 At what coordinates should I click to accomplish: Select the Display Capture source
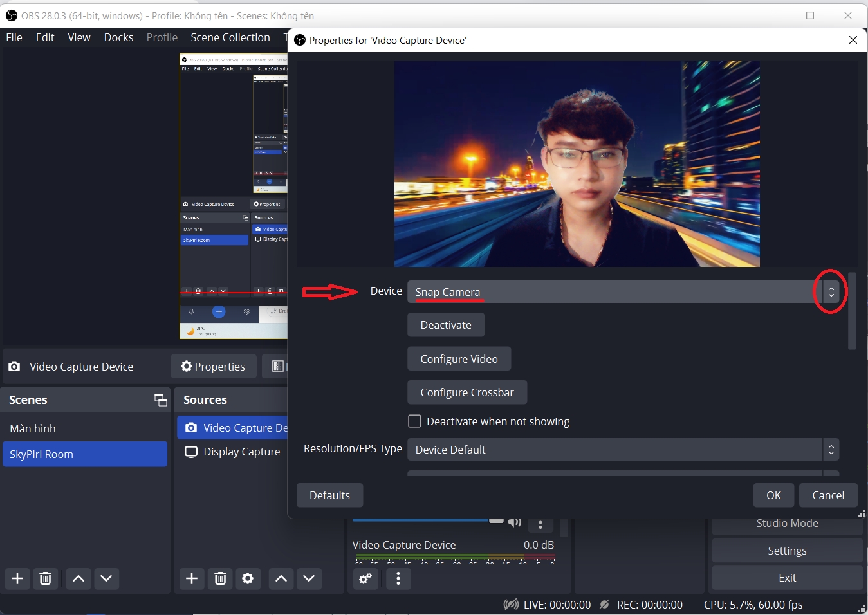(x=241, y=452)
